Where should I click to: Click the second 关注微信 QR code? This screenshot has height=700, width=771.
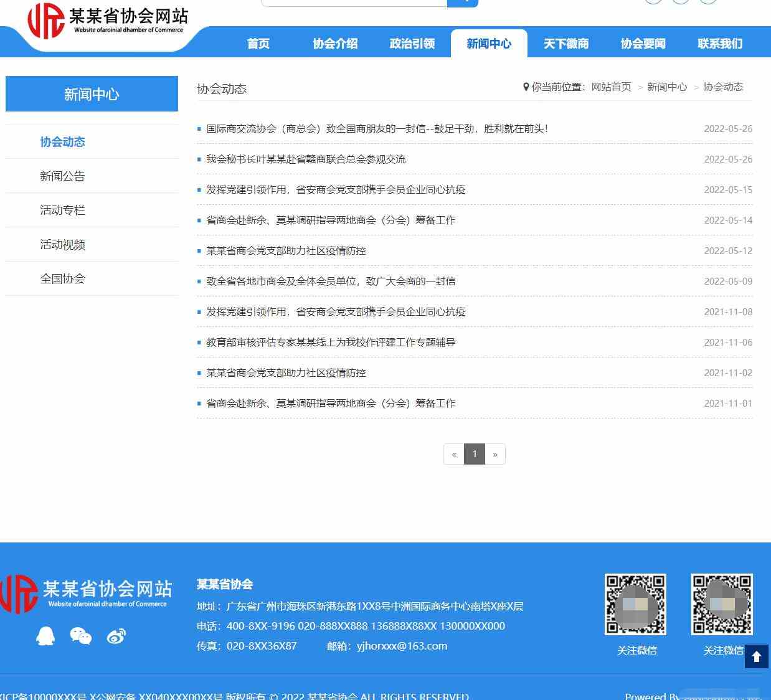pyautogui.click(x=722, y=604)
